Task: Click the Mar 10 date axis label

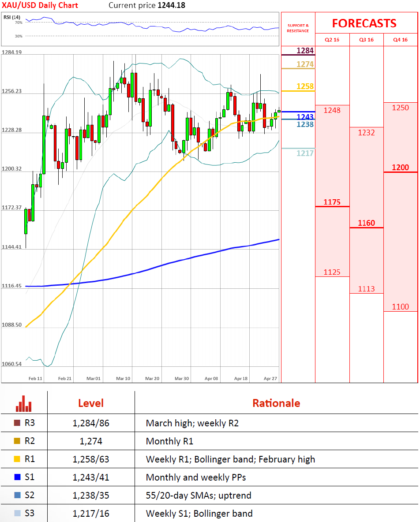Action: tap(123, 379)
